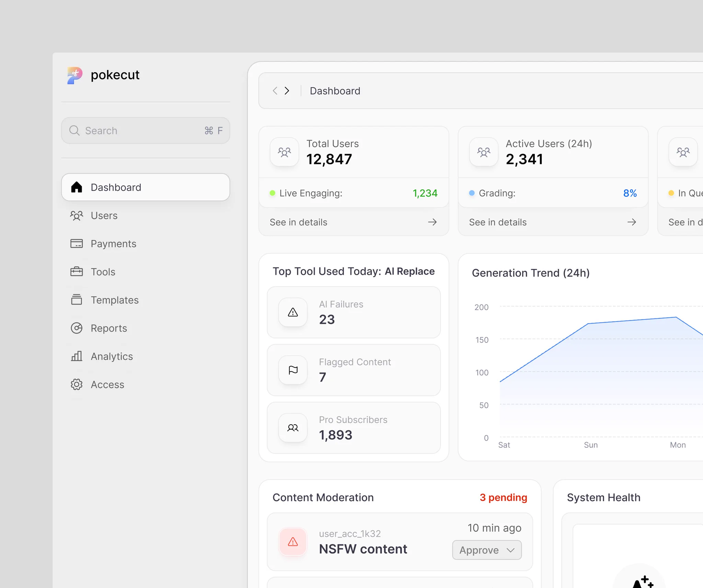The width and height of the screenshot is (703, 588).
Task: Click the Reports gauge icon in sidebar
Action: 77,328
